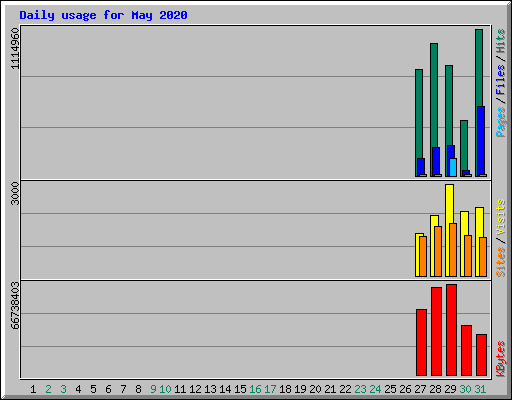Click the Sites legend label
This screenshot has width=512, height=400.
click(x=500, y=262)
